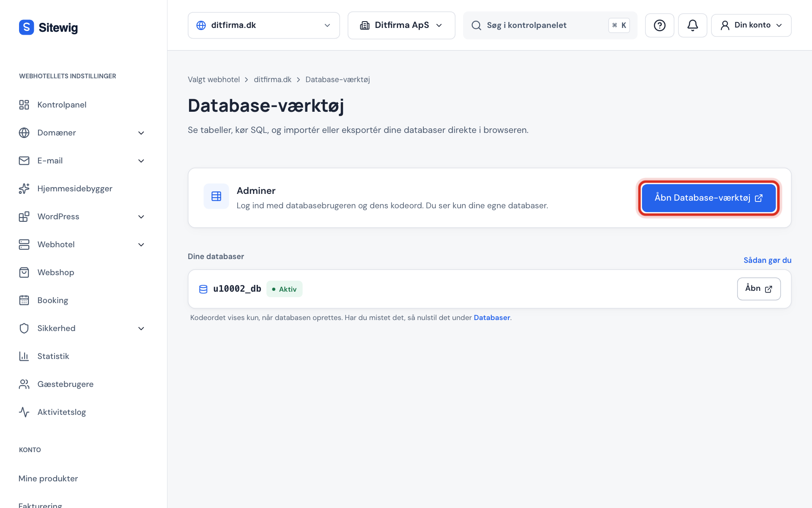
Task: Expand the Domæner chevron
Action: click(x=141, y=133)
